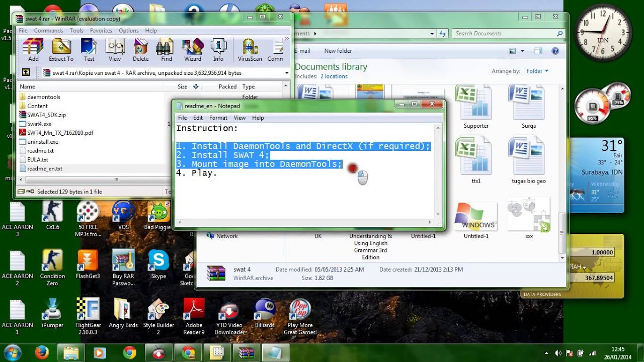The height and width of the screenshot is (362, 644).
Task: Open the FlashGet3 desktop shortcut
Action: pos(88,264)
